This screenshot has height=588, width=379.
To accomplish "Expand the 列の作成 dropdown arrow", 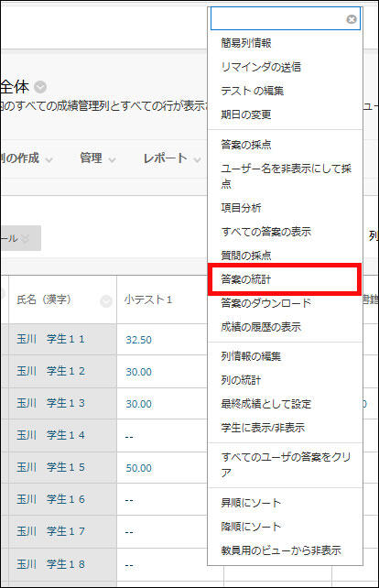I will 49,159.
